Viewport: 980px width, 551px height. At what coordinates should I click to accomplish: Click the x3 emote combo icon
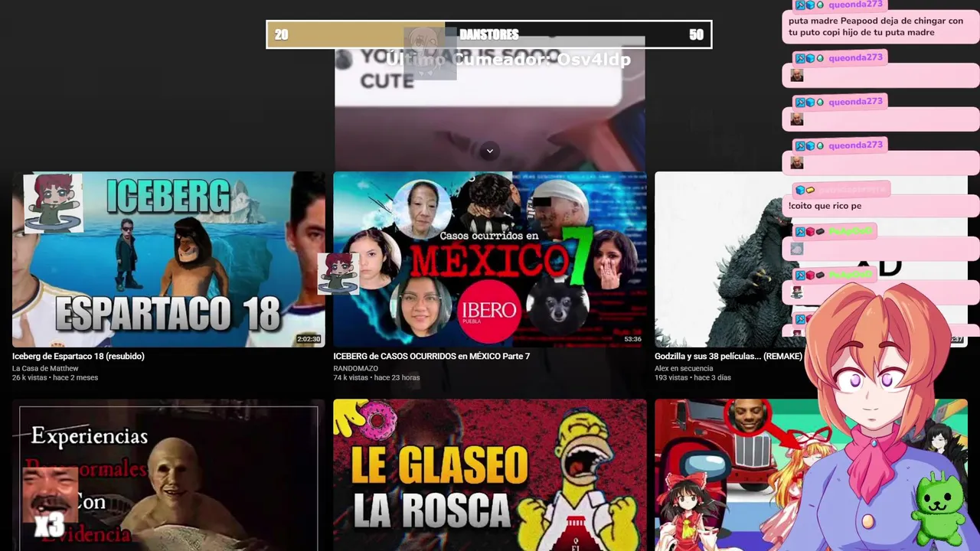tap(50, 503)
